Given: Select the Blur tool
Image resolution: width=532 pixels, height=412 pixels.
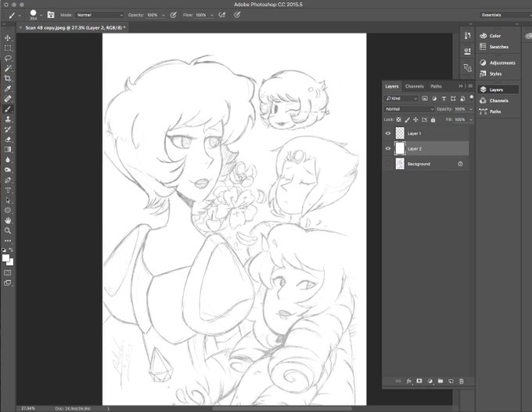Looking at the screenshot, I should (x=8, y=160).
